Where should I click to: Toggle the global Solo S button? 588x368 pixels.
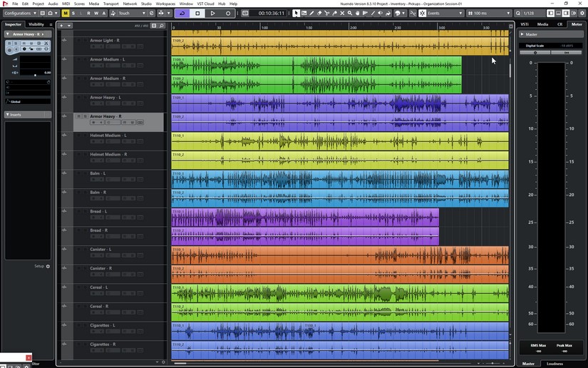pos(73,13)
